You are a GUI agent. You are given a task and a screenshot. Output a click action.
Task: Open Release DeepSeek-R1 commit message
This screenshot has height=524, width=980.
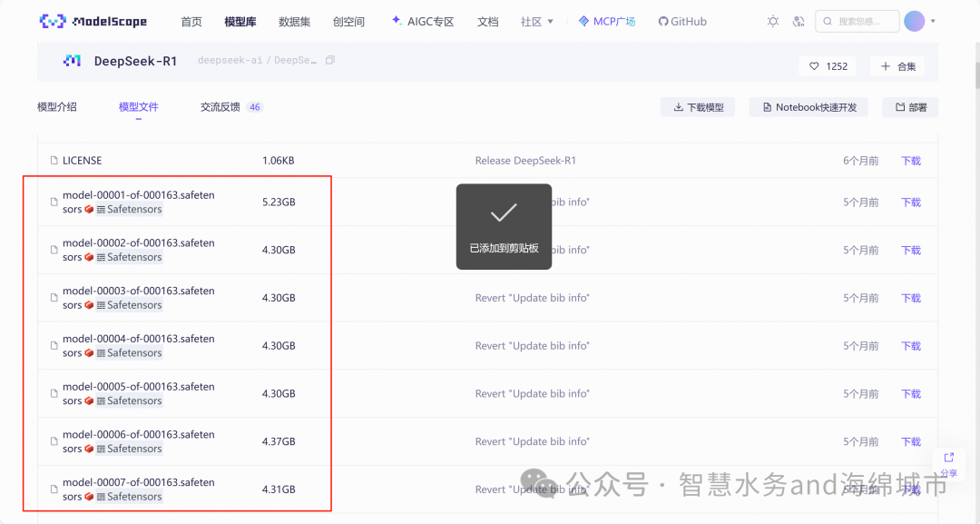(525, 161)
